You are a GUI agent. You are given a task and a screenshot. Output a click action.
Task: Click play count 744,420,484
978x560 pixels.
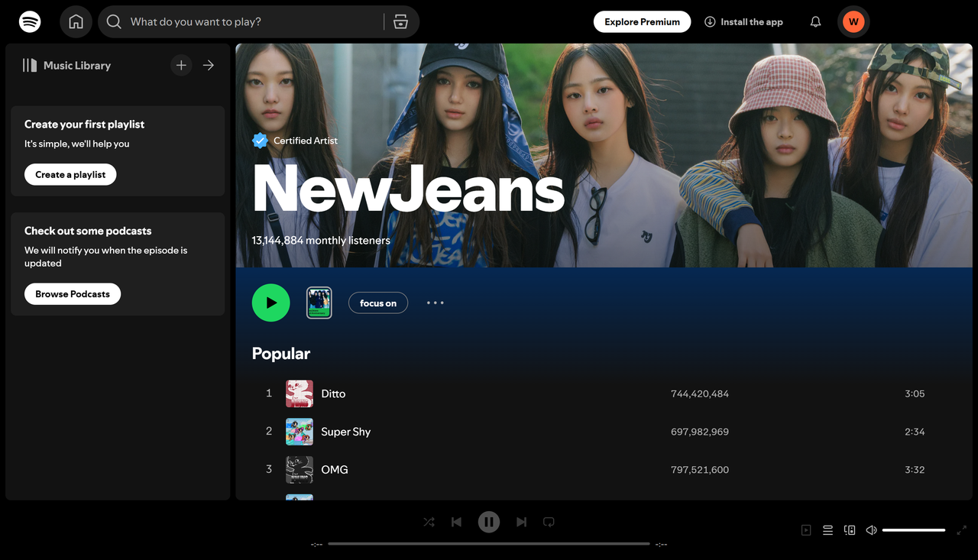click(x=700, y=393)
